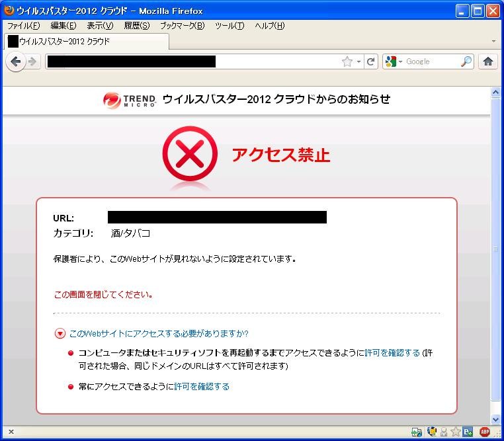Go back with the back arrow button

coord(16,61)
